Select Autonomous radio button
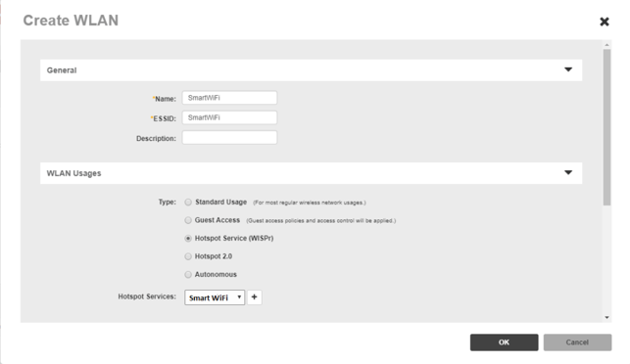Screen dimensions: 630x364 point(188,275)
